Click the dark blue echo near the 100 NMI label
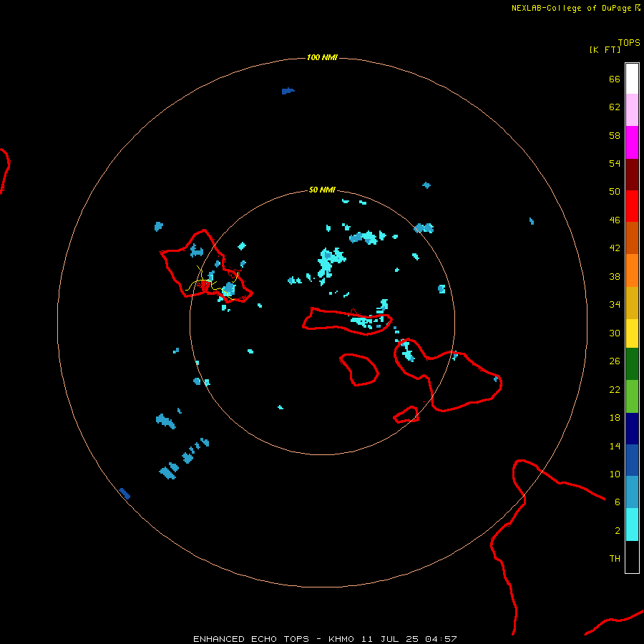The height and width of the screenshot is (644, 644). click(x=288, y=91)
